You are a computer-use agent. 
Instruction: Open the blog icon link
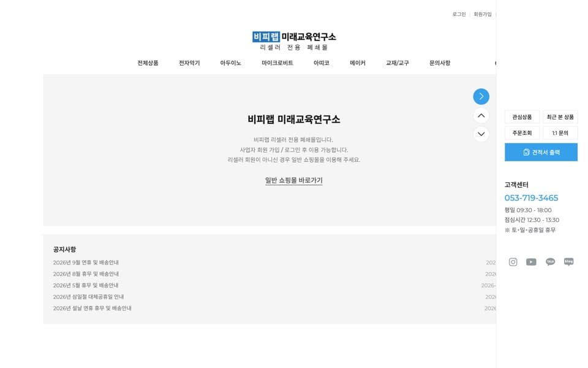coord(568,262)
